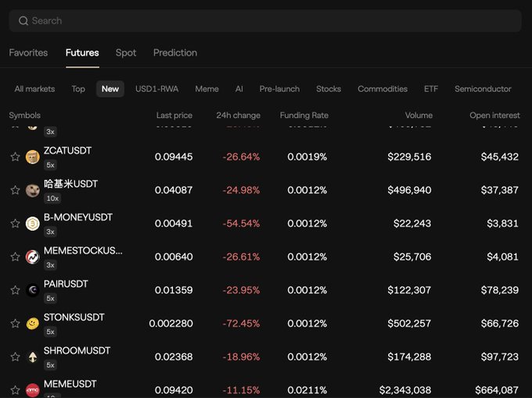The image size is (532, 398).
Task: Sort by 24h change column
Action: coord(238,115)
